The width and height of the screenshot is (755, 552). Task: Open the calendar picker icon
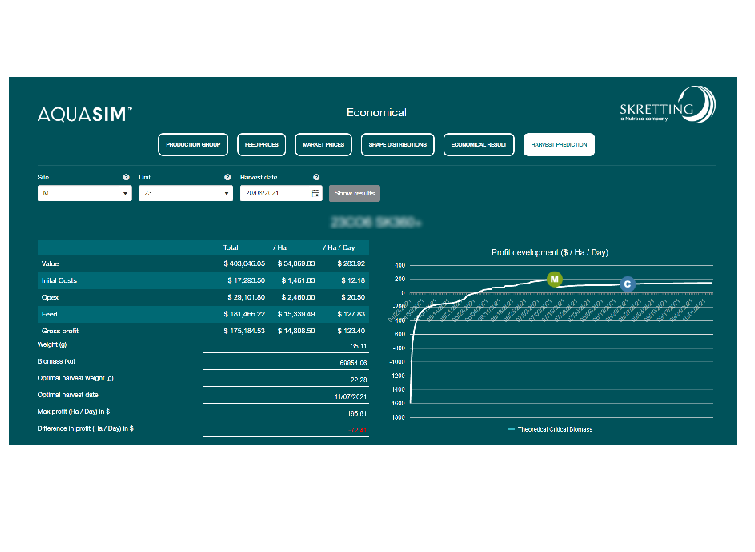pos(315,193)
